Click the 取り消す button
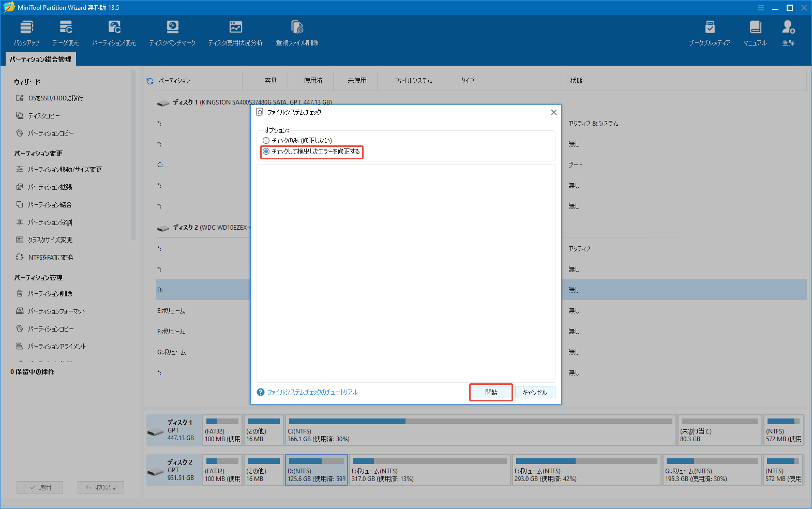 (101, 487)
